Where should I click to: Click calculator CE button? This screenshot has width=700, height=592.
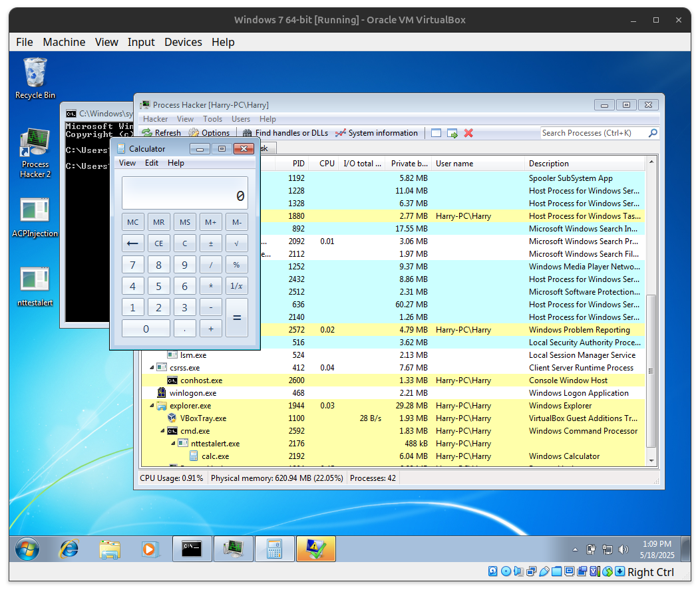[x=158, y=243]
